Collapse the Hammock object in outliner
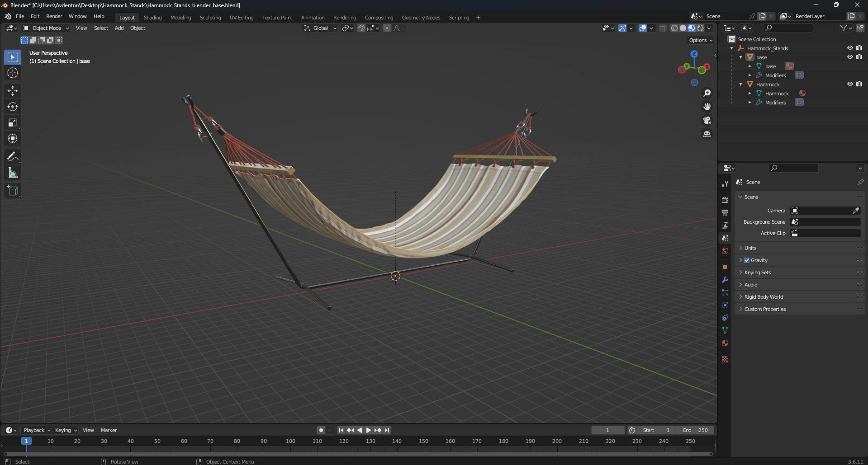Screen dimensions: 868x465 740,85
